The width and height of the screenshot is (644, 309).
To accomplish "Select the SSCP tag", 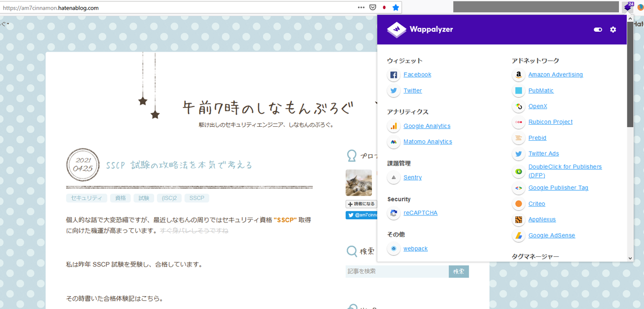I will 197,198.
